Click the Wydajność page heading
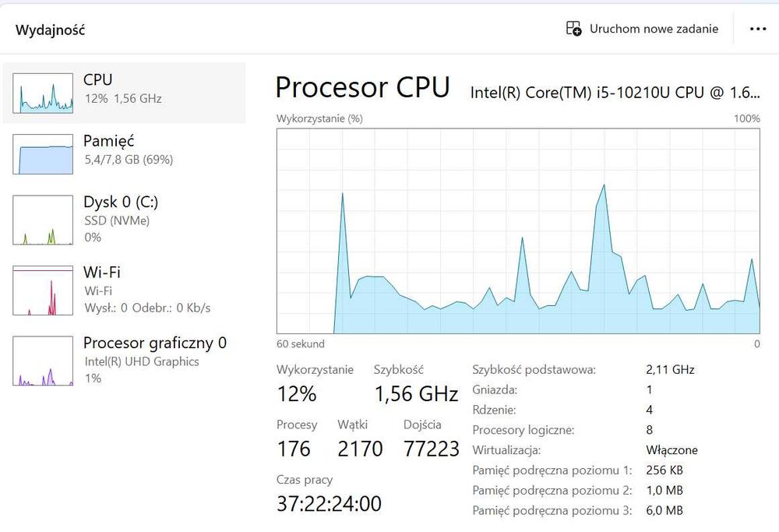This screenshot has height=532, width=779. [50, 30]
